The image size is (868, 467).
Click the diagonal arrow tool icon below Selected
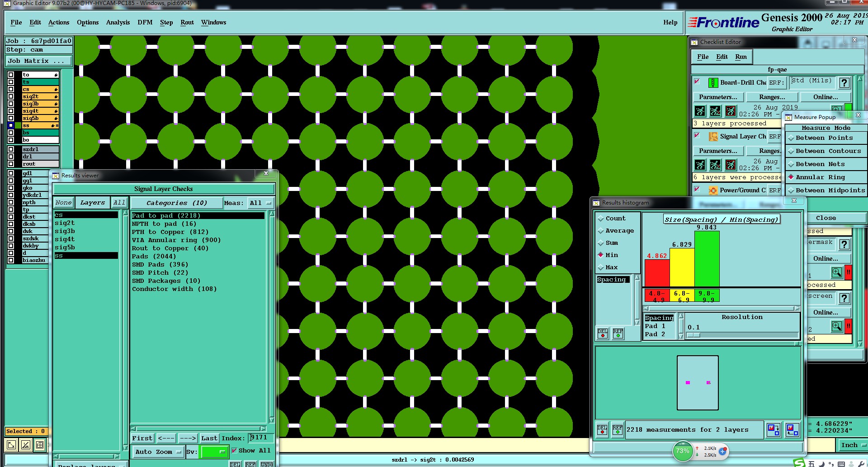click(11, 445)
